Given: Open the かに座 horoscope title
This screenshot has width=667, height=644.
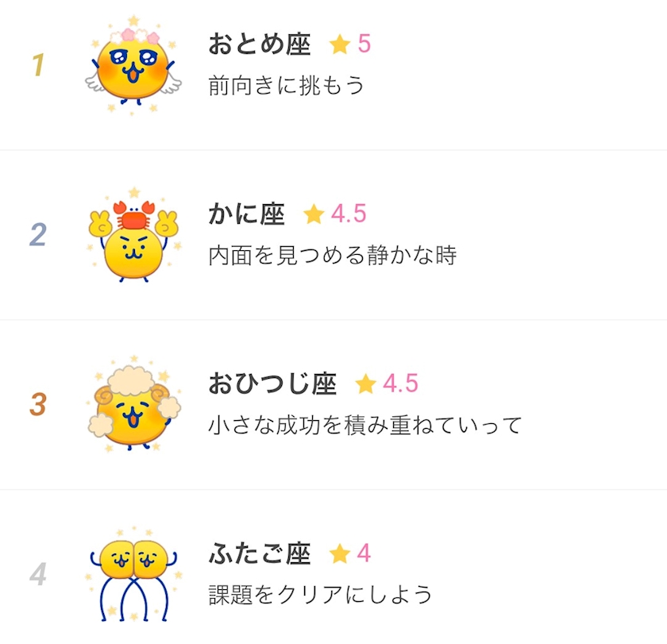Looking at the screenshot, I should pos(247,214).
